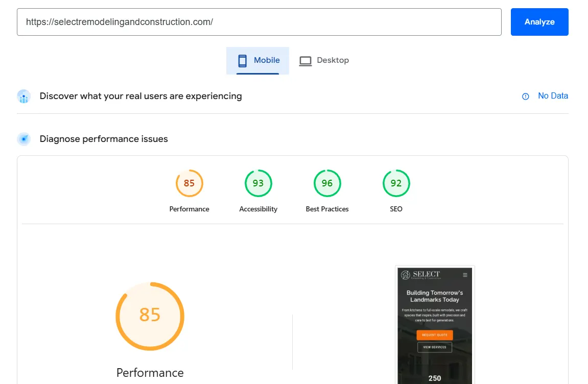Viewport: 588px width, 384px height.
Task: Click the 'SEO' label under 92
Action: pos(396,209)
